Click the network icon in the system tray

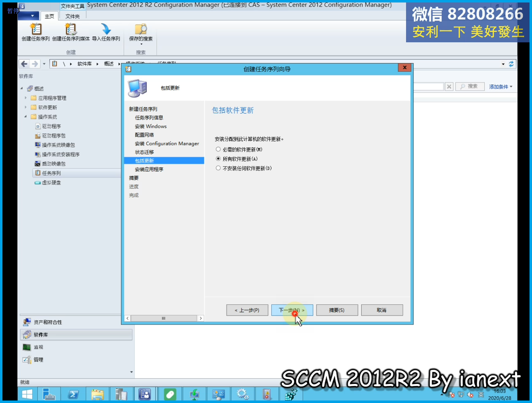[x=461, y=394]
